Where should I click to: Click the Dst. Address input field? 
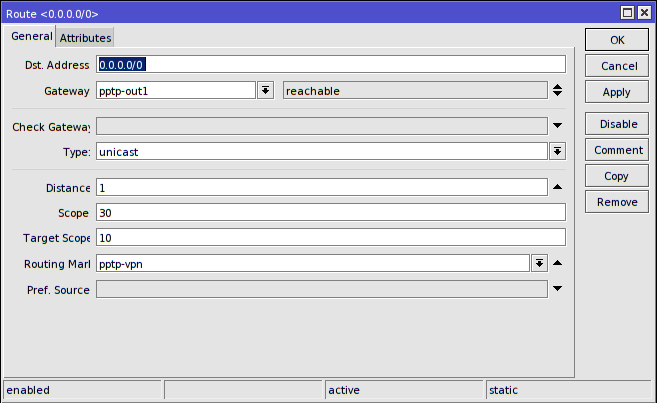coord(330,65)
